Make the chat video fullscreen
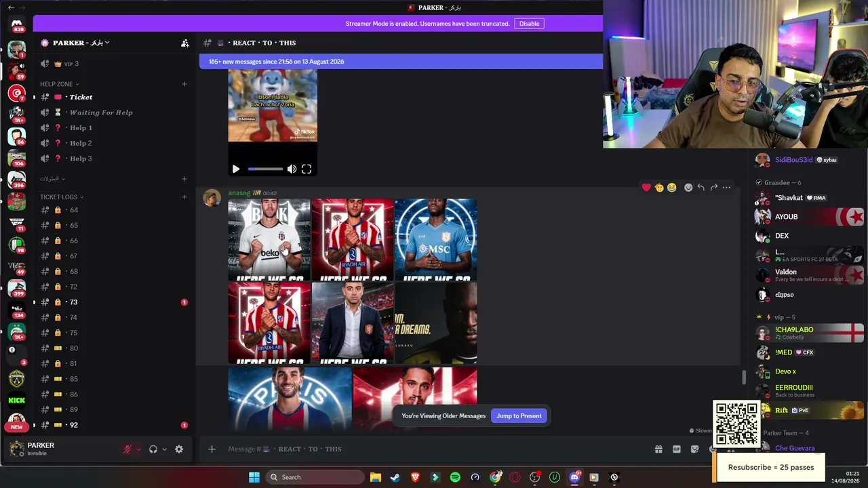 click(x=307, y=169)
